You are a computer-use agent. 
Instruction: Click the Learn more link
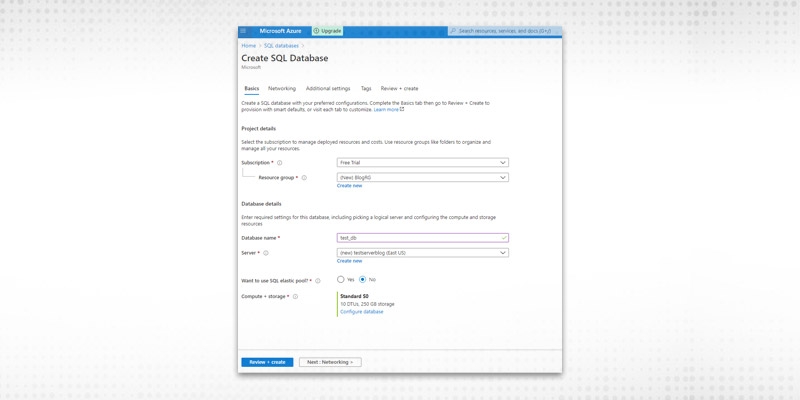(x=386, y=110)
